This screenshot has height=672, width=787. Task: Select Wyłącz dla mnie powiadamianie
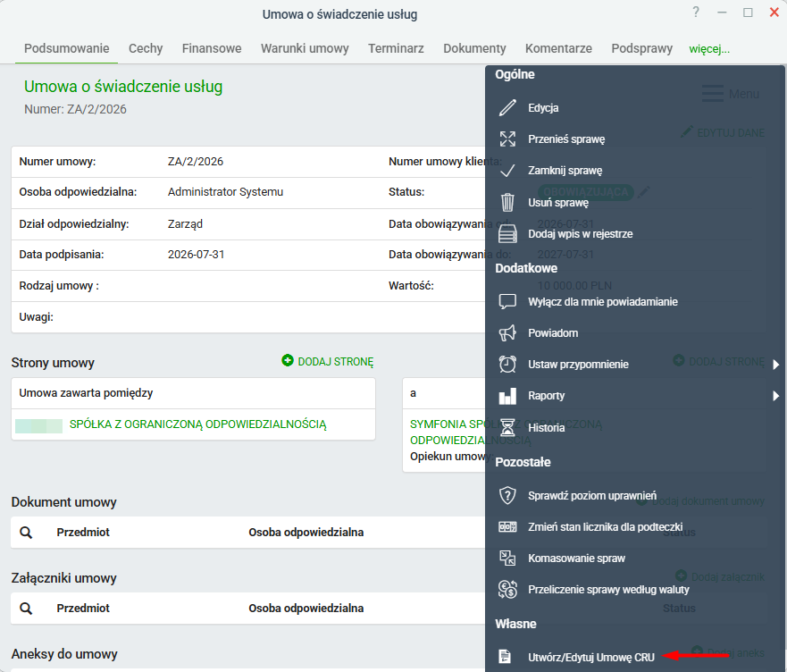603,302
